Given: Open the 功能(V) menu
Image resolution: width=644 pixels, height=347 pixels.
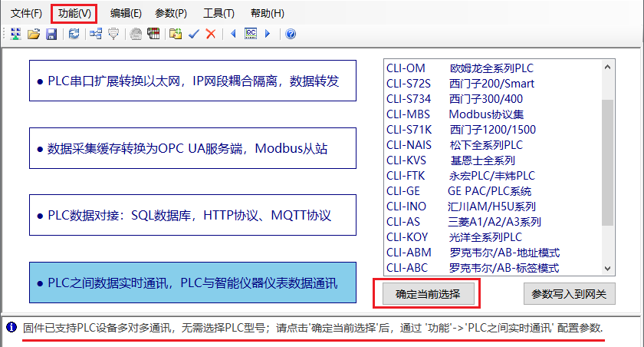Looking at the screenshot, I should pos(74,14).
